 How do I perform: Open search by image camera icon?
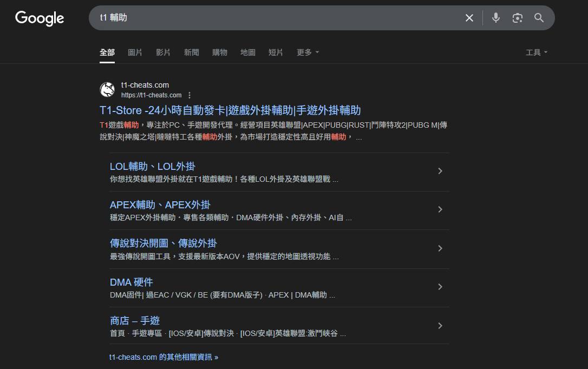[517, 18]
